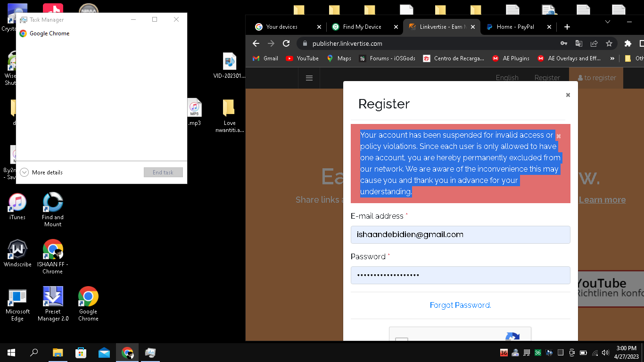Open the Linkvertise hamburger menu
The image size is (644, 362).
(309, 78)
